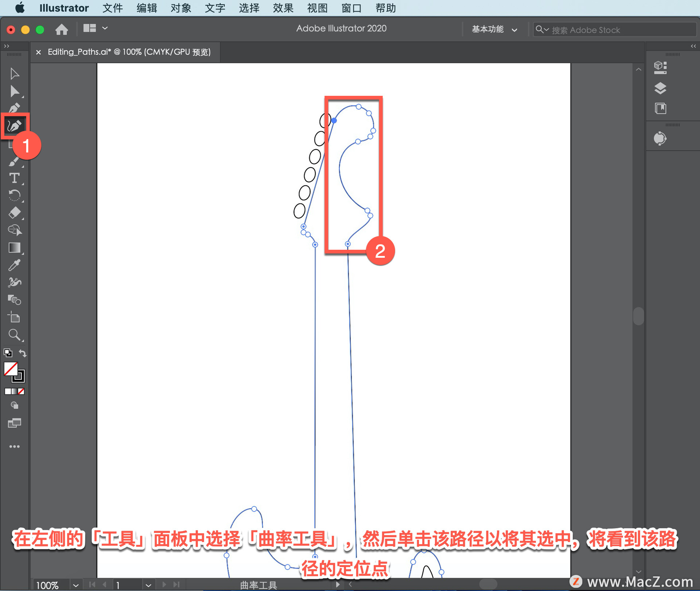Image resolution: width=700 pixels, height=591 pixels.
Task: Select the Gradient tool
Action: pos(15,248)
